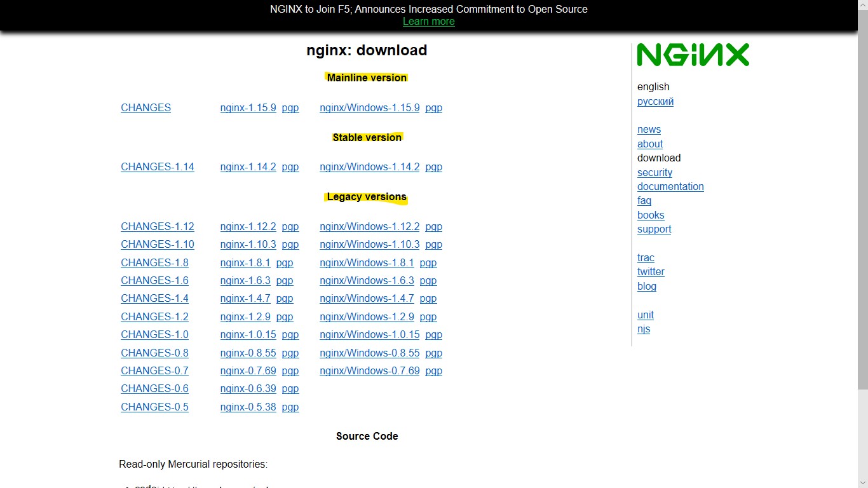Viewport: 868px width, 488px height.
Task: Download nginx-0.5.38
Action: [x=248, y=407]
